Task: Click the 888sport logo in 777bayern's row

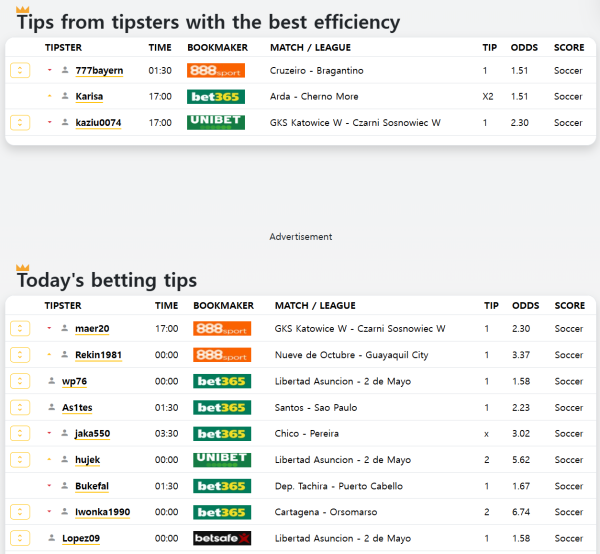Action: [x=215, y=70]
